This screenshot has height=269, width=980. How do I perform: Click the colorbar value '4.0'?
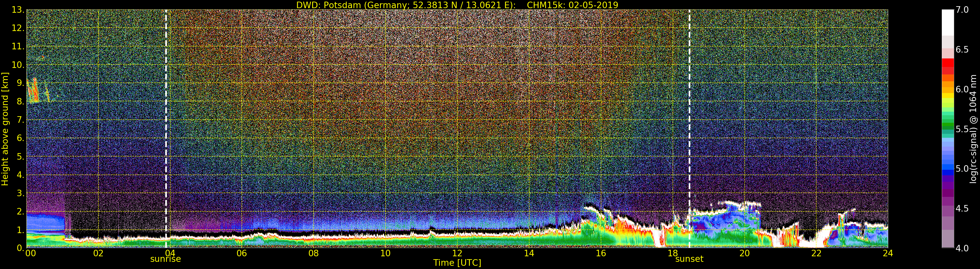point(962,248)
